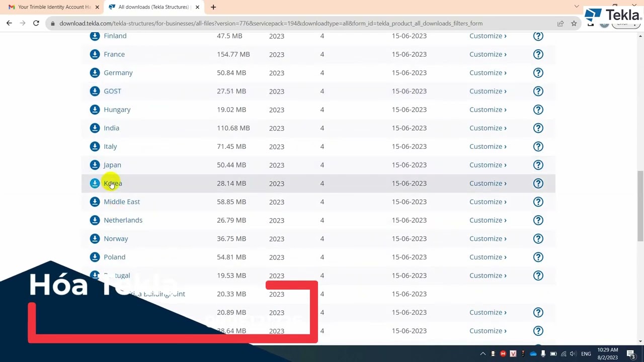The width and height of the screenshot is (644, 362).
Task: Open the notification center icon
Action: coord(631,353)
